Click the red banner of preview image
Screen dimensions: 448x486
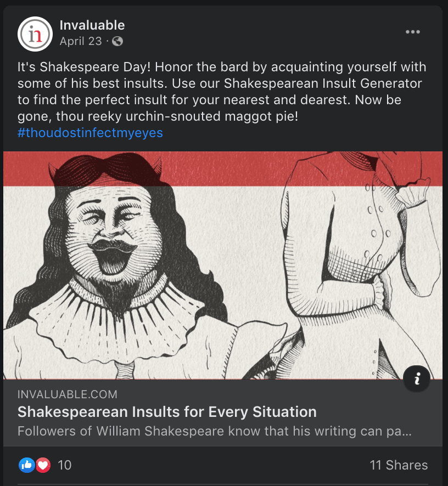(223, 168)
